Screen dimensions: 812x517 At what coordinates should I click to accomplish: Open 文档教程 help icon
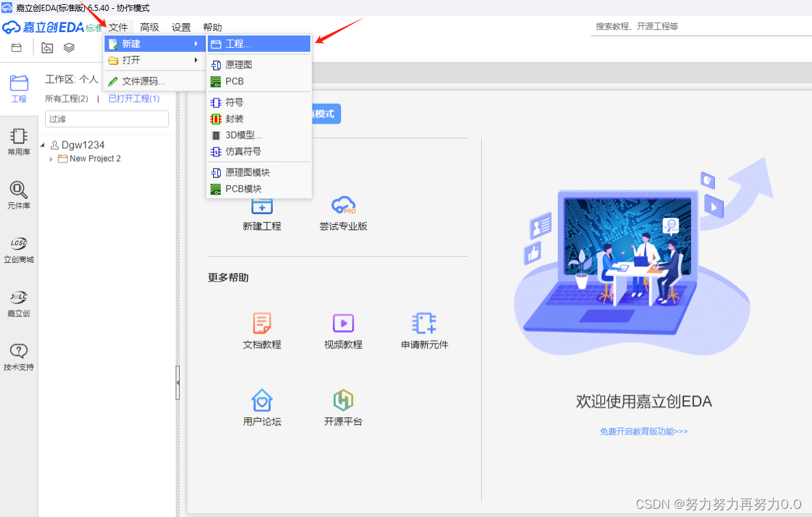262,323
